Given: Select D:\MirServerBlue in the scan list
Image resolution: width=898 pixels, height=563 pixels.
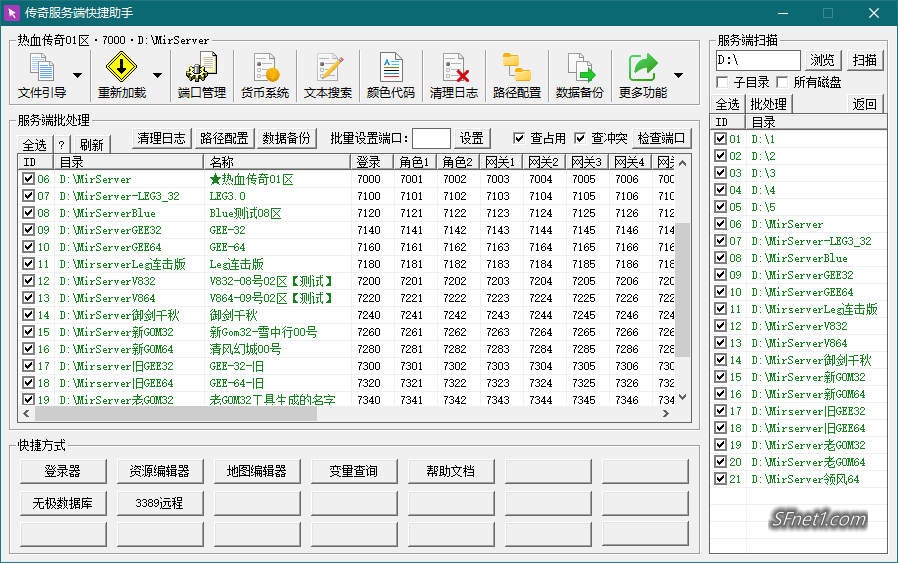Looking at the screenshot, I should pos(799,258).
